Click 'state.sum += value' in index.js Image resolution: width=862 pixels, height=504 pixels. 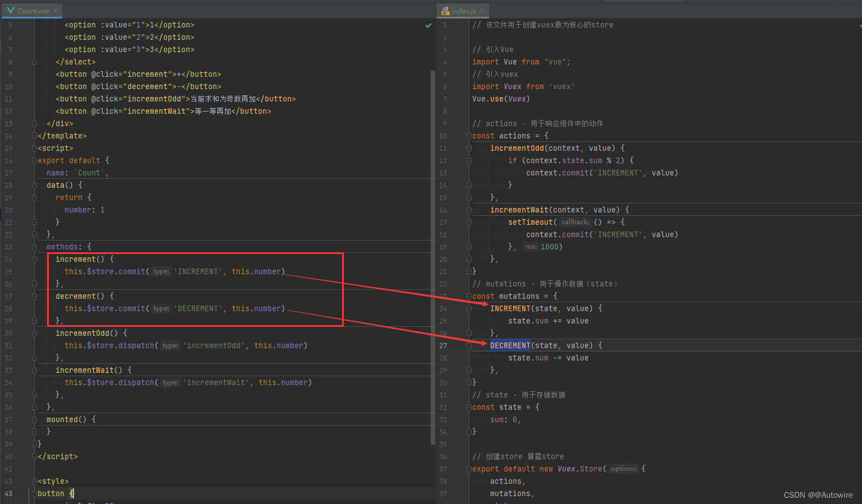548,321
